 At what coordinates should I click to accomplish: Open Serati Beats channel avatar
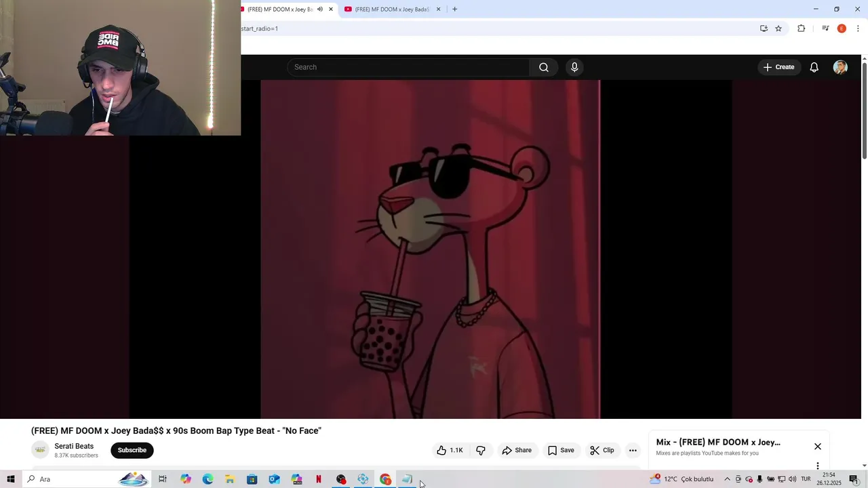tap(40, 450)
